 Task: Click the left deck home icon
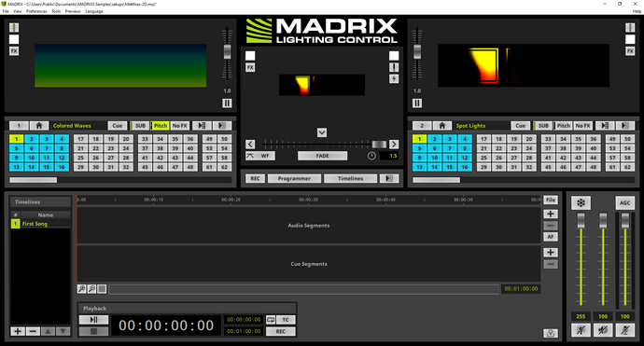pyautogui.click(x=39, y=126)
